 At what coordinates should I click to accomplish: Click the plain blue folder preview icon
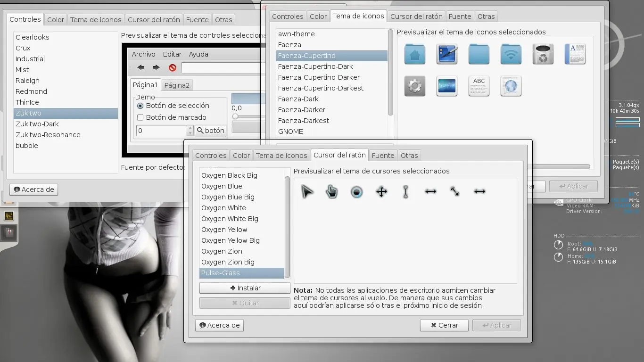pos(479,54)
